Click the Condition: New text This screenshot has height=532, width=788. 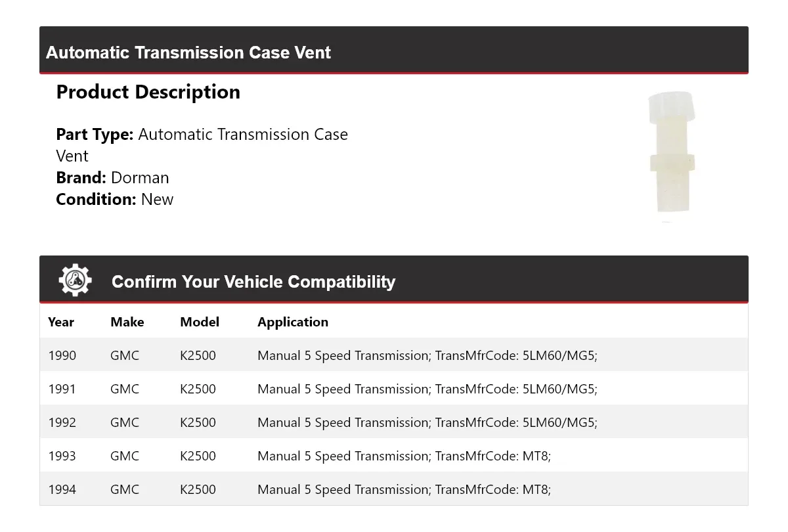click(115, 200)
